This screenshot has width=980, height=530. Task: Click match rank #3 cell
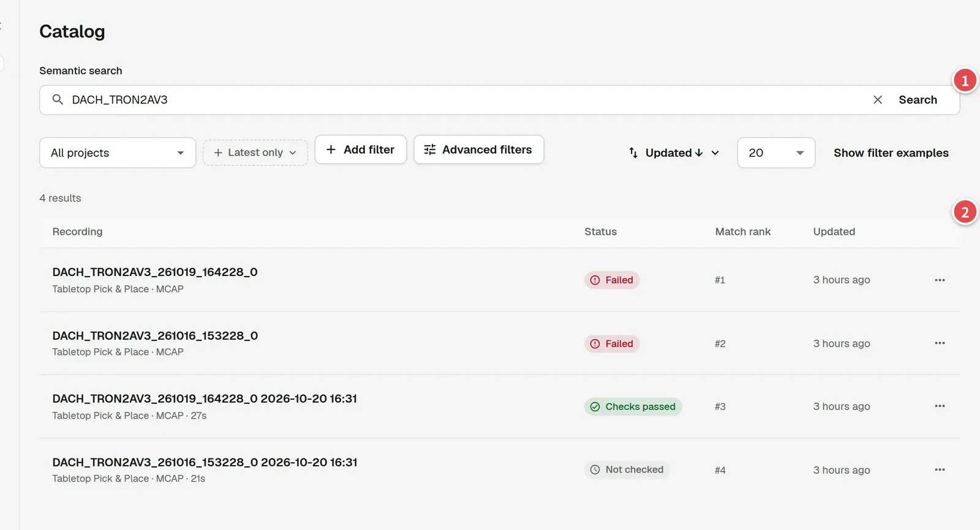click(720, 406)
